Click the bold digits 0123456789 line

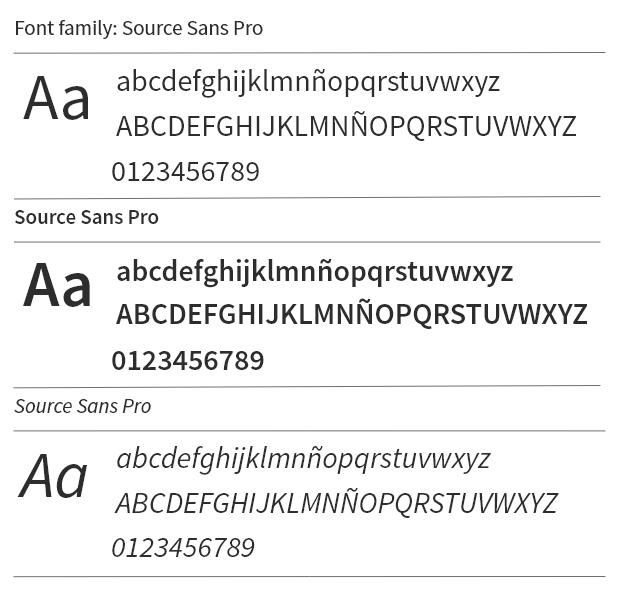click(188, 361)
